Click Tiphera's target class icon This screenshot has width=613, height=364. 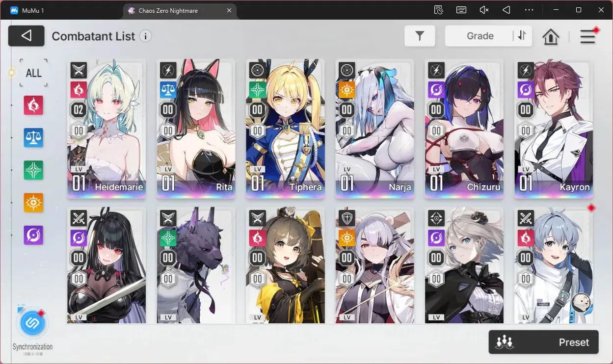257,70
